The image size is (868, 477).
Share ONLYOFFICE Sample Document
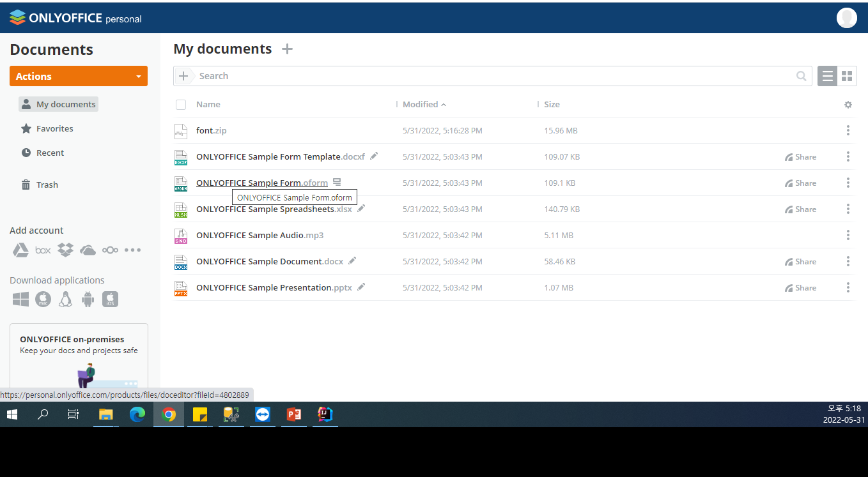coord(801,261)
